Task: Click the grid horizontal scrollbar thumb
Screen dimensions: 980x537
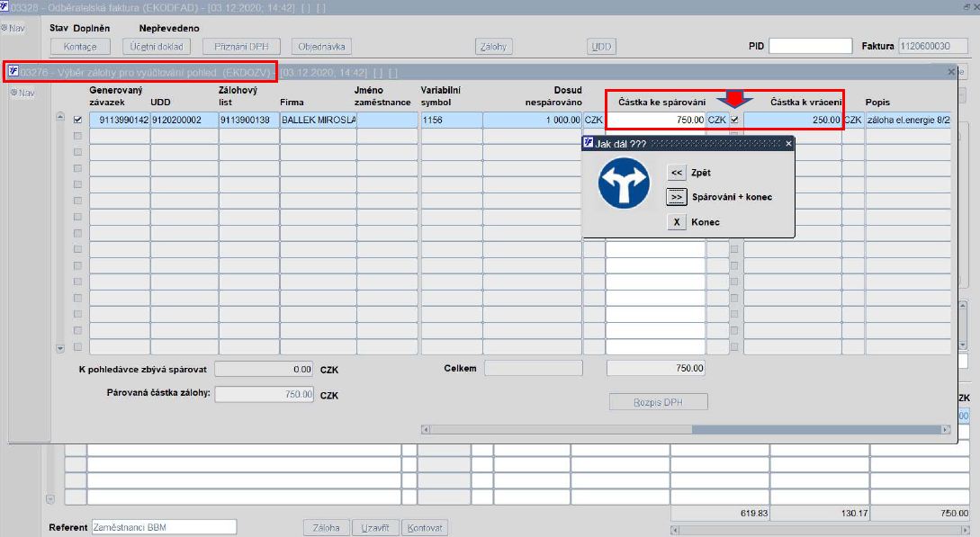Action: [561, 430]
